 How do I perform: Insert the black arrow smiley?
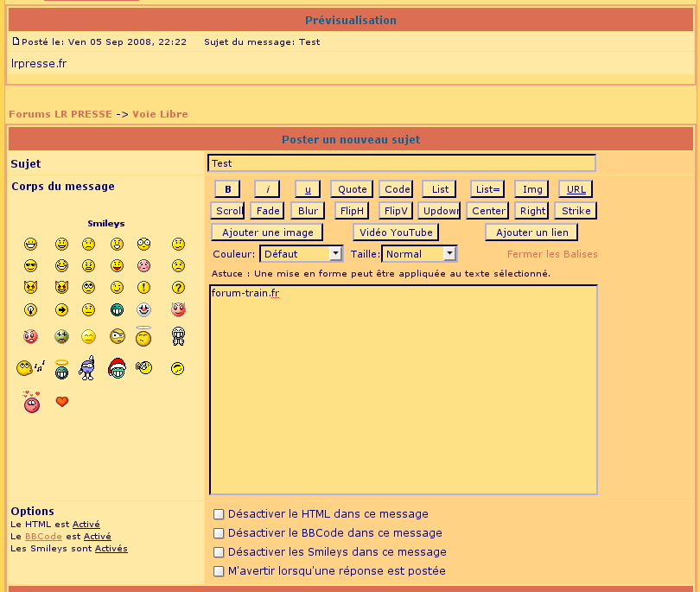[61, 309]
